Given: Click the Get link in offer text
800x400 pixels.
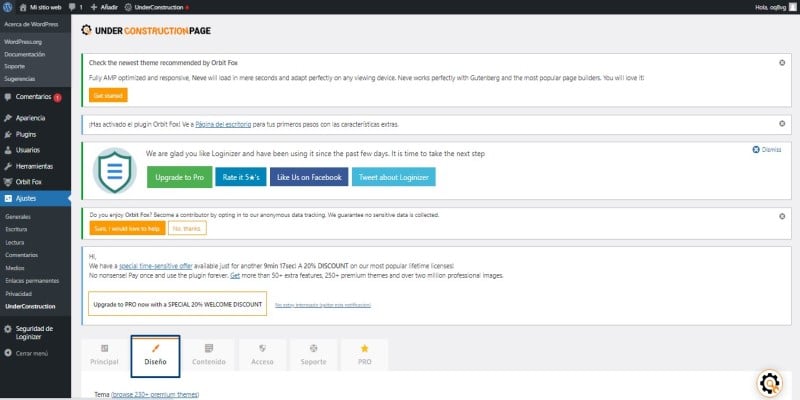Looking at the screenshot, I should (235, 276).
